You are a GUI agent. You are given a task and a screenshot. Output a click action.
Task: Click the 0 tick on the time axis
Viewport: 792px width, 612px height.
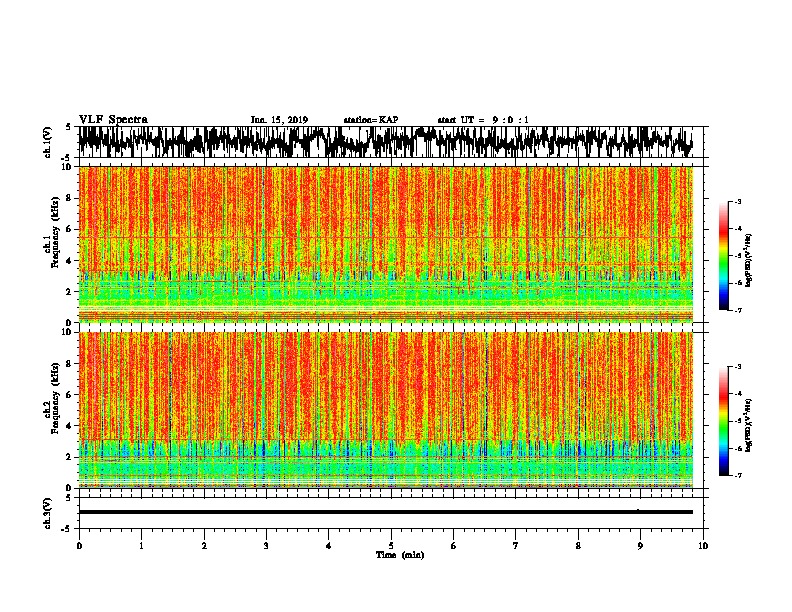coord(79,546)
